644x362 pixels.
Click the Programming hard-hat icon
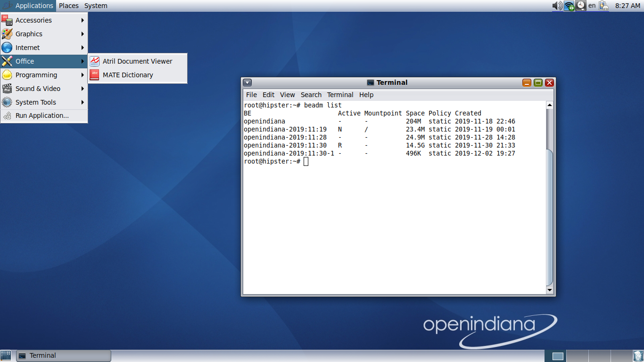click(7, 75)
